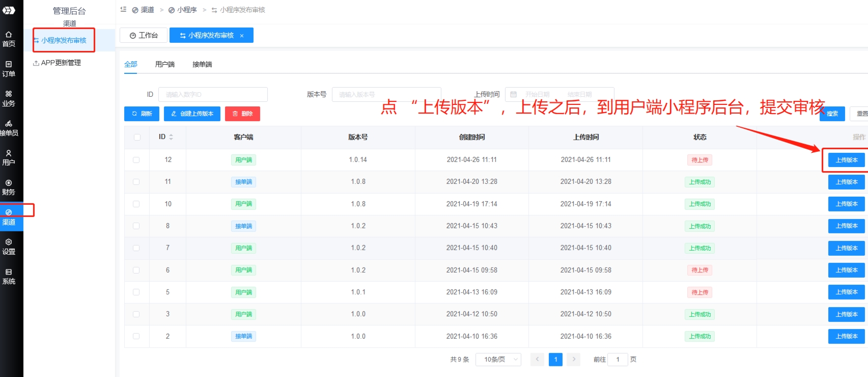Image resolution: width=868 pixels, height=377 pixels.
Task: Open the 接单员 sidebar item
Action: point(9,128)
